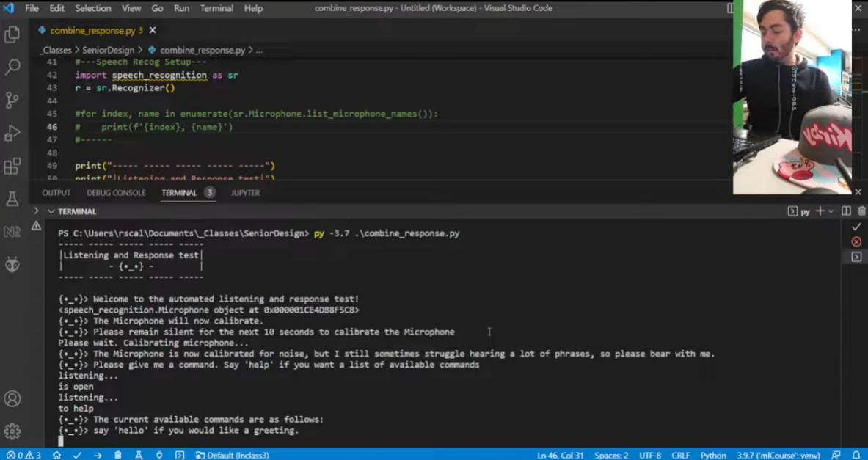Open the Extensions view

(12, 167)
